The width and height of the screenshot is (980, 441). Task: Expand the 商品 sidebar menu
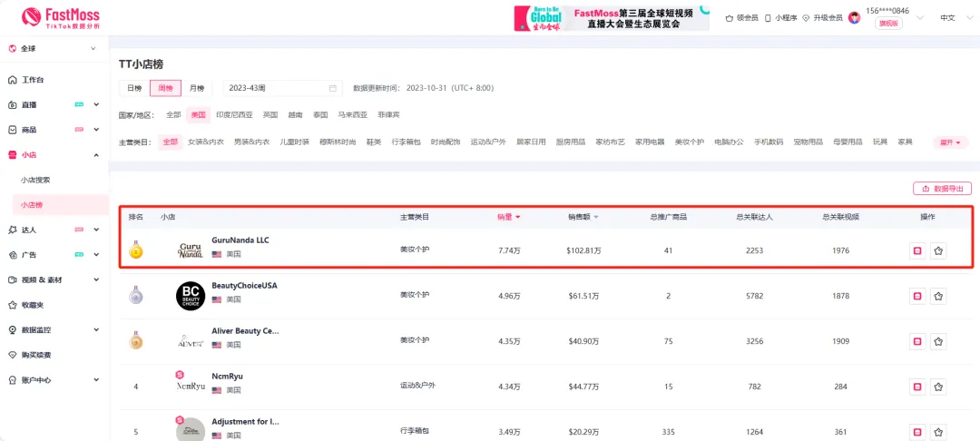coord(96,130)
